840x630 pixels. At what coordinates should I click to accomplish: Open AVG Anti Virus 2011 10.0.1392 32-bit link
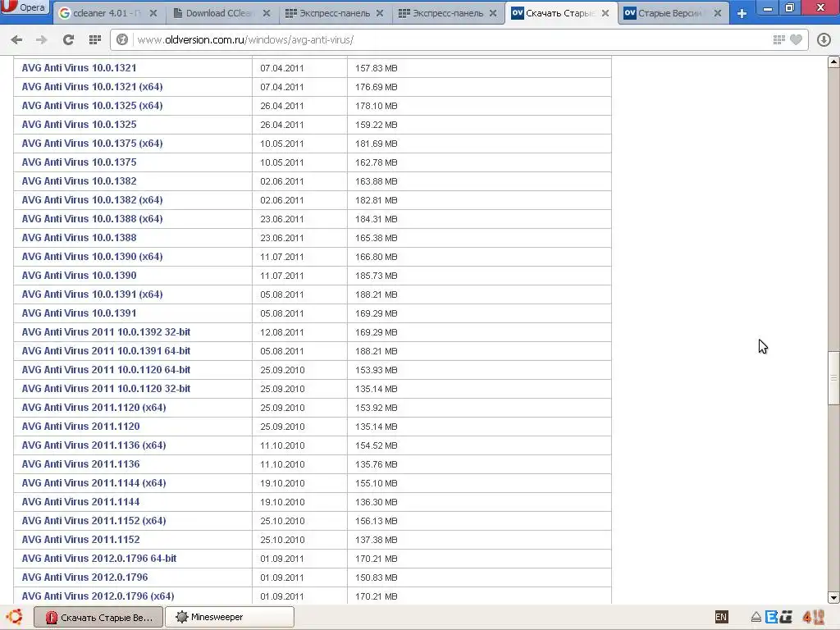106,332
